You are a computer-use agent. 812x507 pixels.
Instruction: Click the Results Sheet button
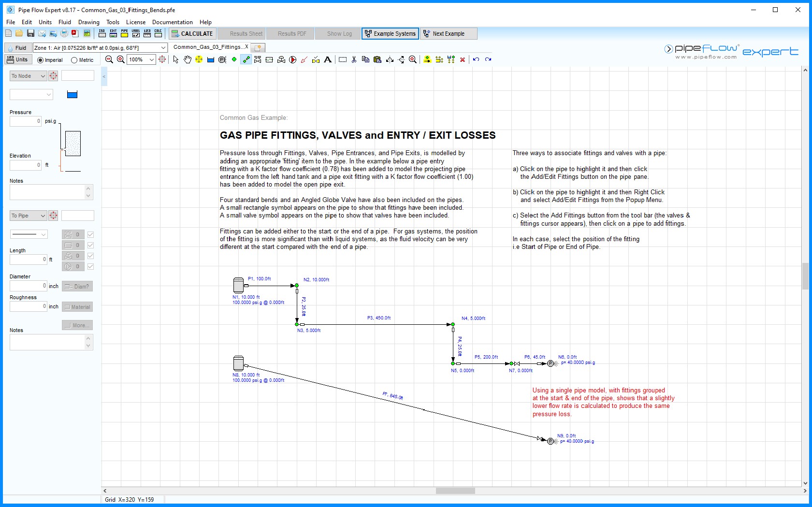click(241, 33)
